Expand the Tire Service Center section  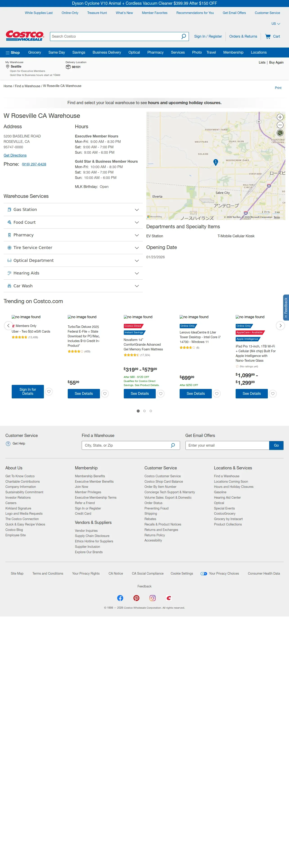(73, 248)
